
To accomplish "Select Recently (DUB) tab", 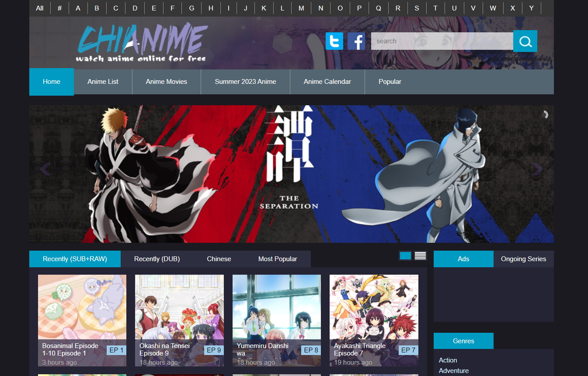I will (x=157, y=259).
